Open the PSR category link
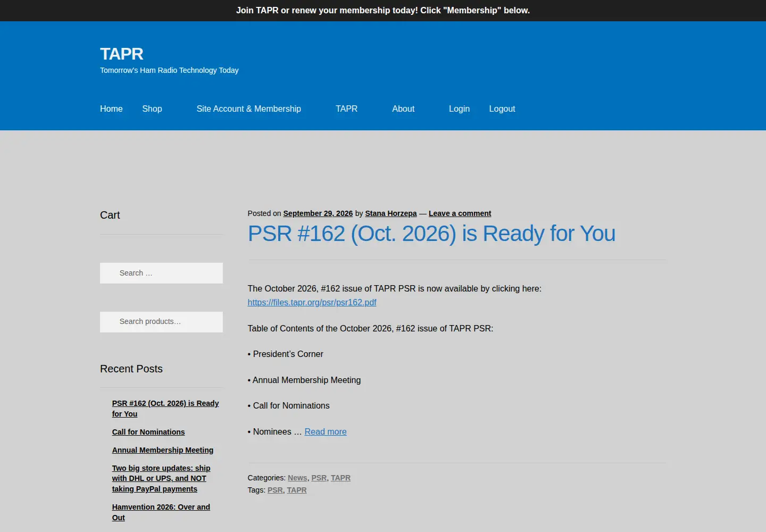The height and width of the screenshot is (532, 766). pos(319,478)
